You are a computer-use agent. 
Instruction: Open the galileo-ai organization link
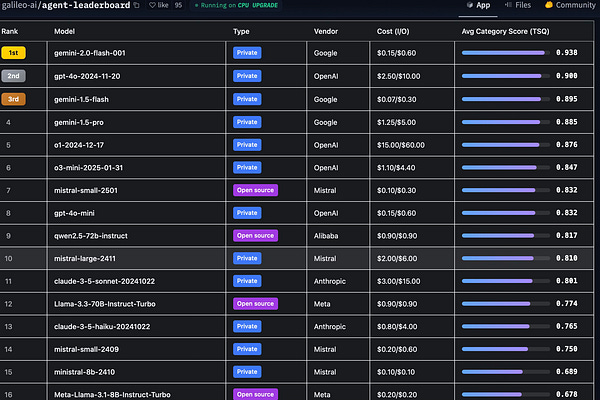coord(19,5)
